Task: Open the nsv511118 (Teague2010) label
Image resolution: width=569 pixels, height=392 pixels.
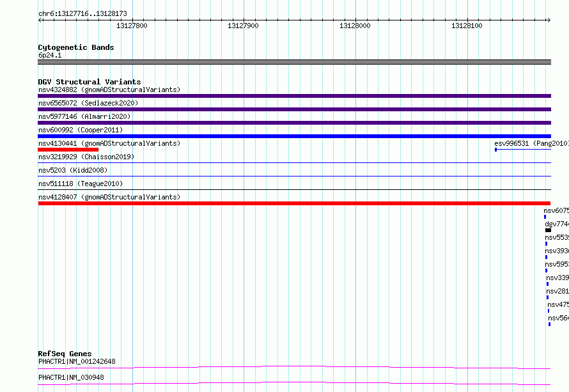Action: click(x=81, y=184)
